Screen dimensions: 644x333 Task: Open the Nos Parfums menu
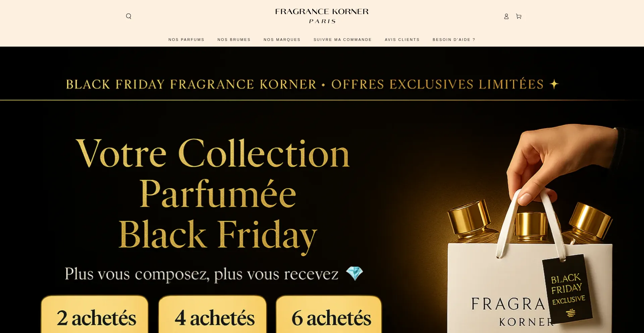(186, 40)
